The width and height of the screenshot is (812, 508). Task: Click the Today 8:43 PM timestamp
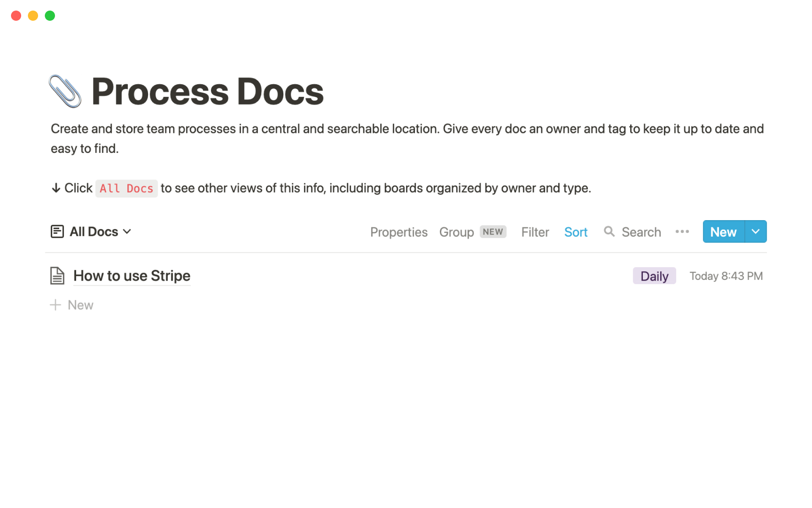pos(726,276)
